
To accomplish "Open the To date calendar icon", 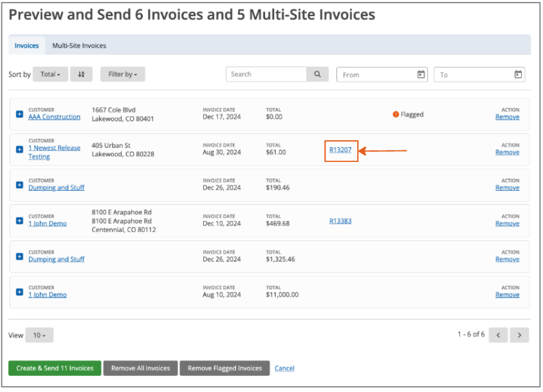I will point(518,75).
